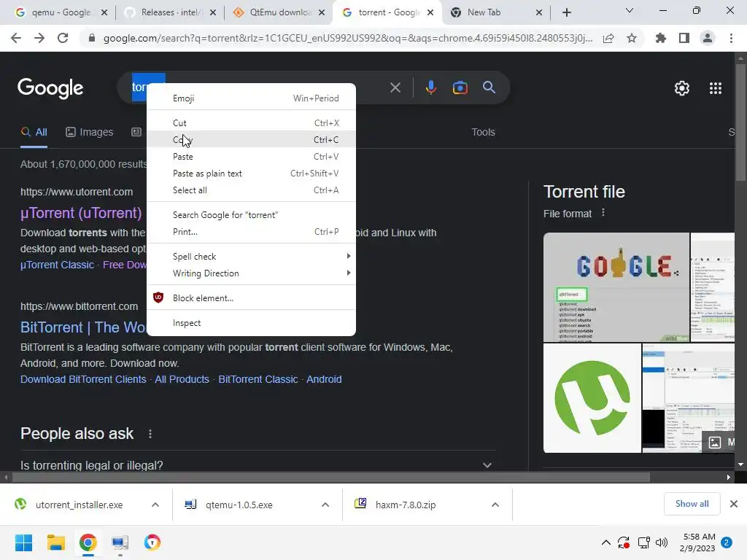Viewport: 747px width, 560px height.
Task: Click the browser forward arrow
Action: (x=39, y=38)
